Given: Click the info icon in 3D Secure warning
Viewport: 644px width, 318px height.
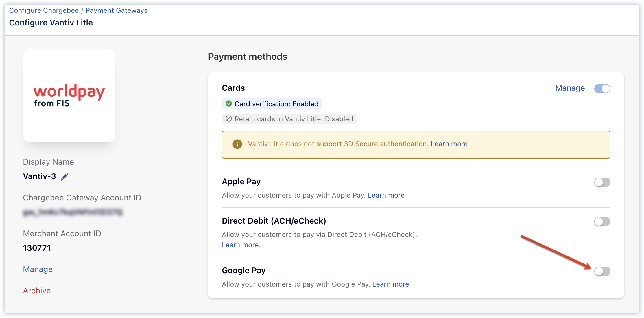Looking at the screenshot, I should point(237,144).
